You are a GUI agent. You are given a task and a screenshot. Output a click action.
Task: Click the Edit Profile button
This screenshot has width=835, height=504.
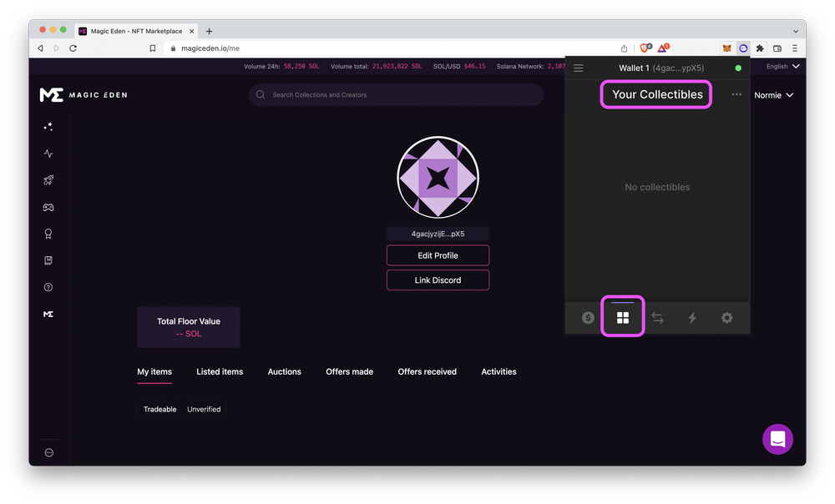pos(438,255)
